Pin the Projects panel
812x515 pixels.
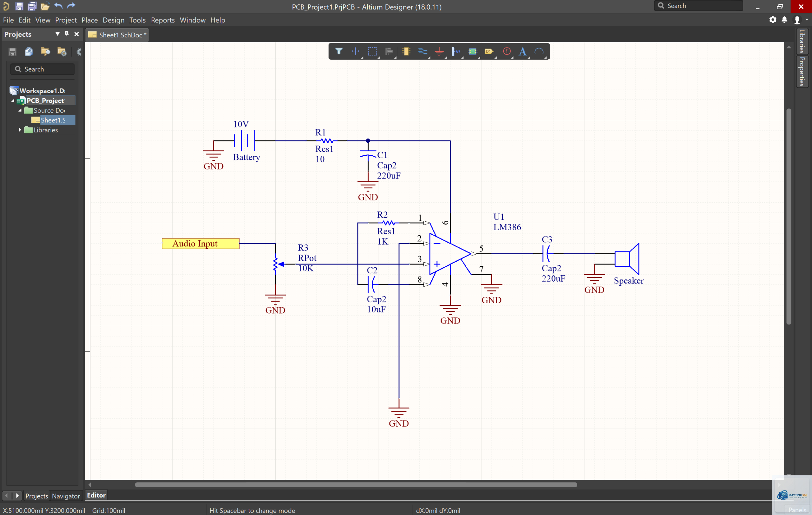(x=67, y=34)
